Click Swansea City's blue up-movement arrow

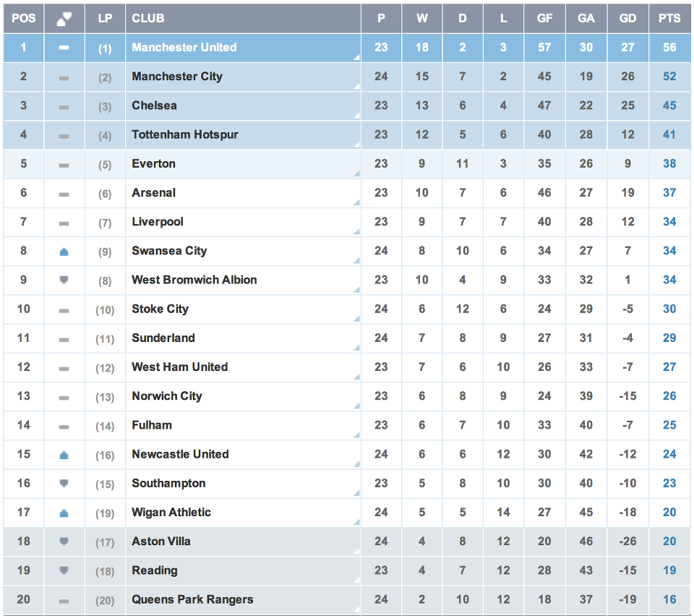[x=64, y=251]
